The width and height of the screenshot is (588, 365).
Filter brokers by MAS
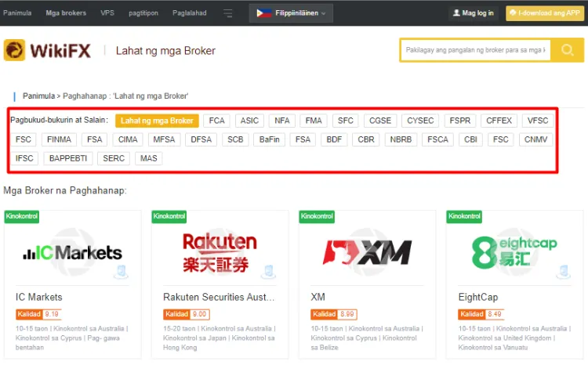(148, 158)
